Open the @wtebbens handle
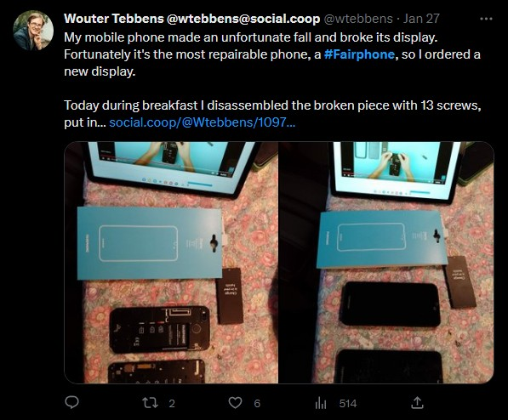This screenshot has width=508, height=420. (358, 19)
